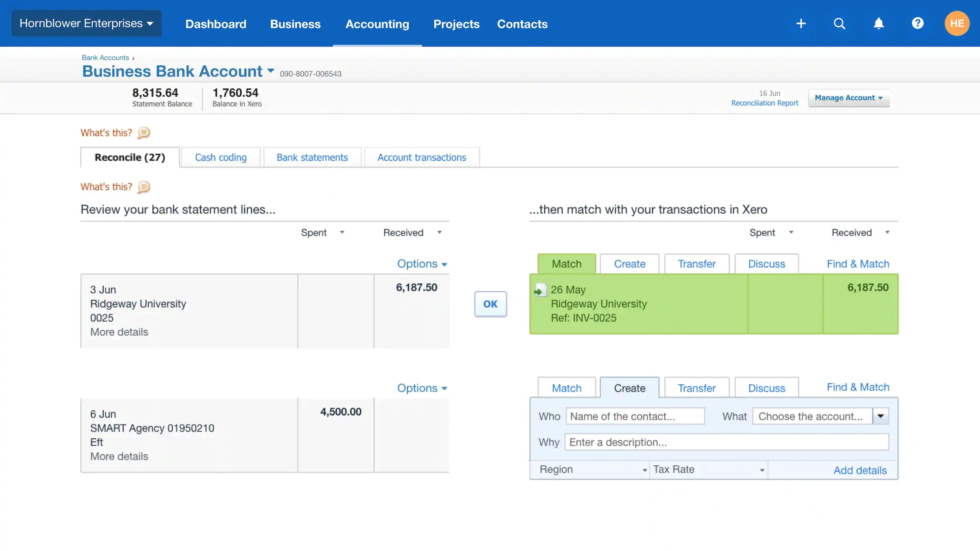Open the Manage Account dropdown
Viewport: 980px width, 551px height.
click(849, 98)
